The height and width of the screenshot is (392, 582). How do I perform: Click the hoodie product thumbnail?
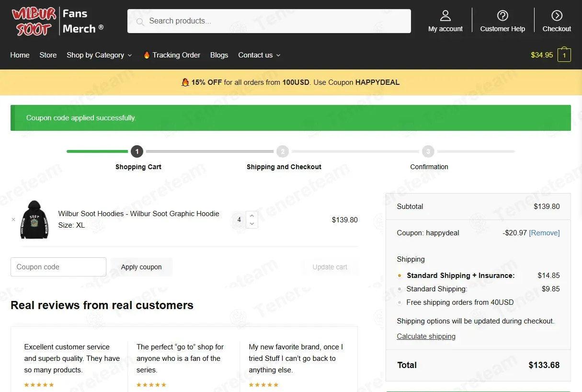point(34,219)
